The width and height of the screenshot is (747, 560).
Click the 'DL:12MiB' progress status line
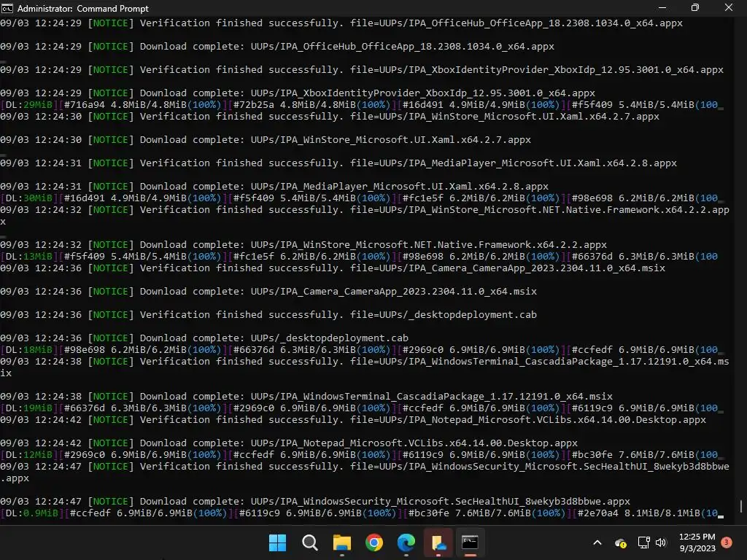click(362, 455)
